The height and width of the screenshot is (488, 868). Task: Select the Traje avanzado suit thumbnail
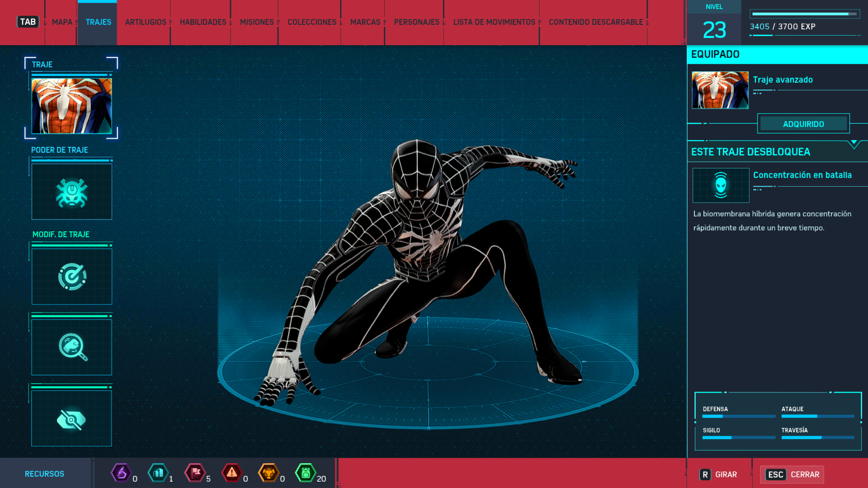(x=720, y=90)
